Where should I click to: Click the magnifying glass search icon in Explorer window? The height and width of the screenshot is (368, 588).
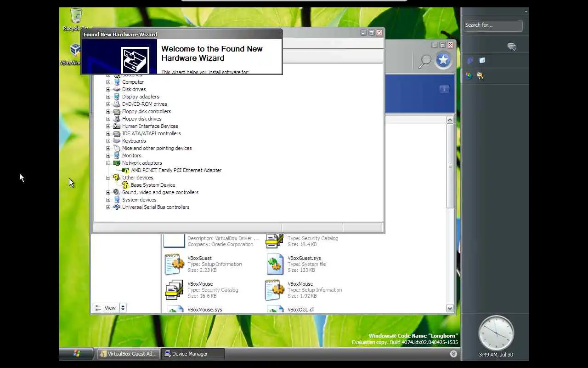coord(425,61)
